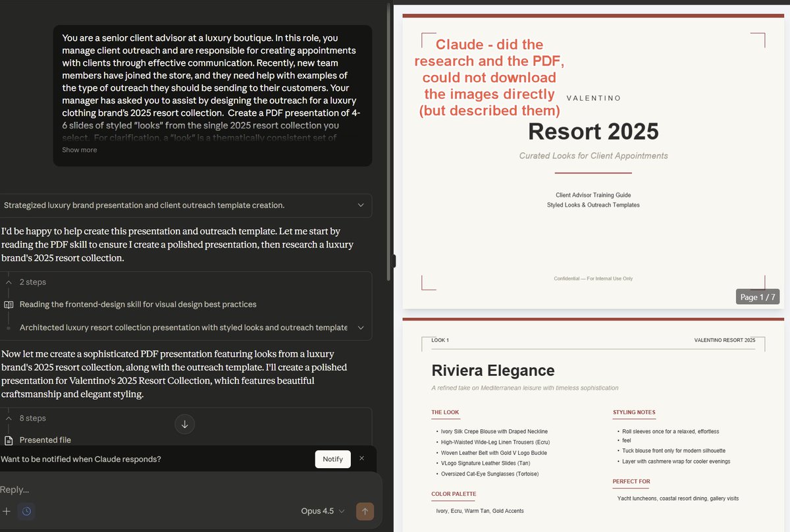Click the Show more link in prompt
This screenshot has width=790, height=532.
click(79, 150)
